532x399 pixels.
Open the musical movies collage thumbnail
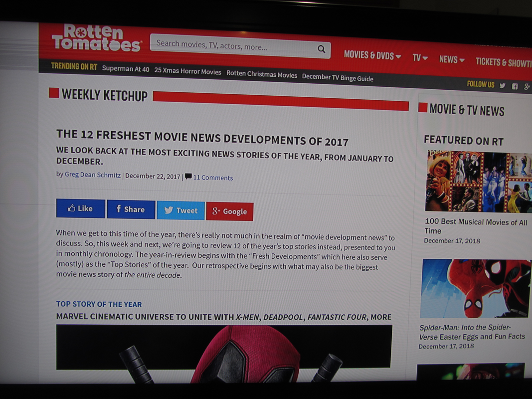(x=478, y=182)
